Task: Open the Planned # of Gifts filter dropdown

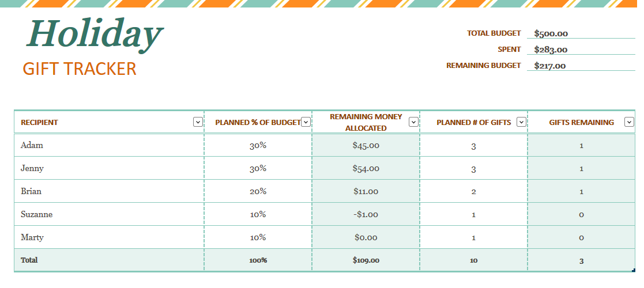Action: 522,122
